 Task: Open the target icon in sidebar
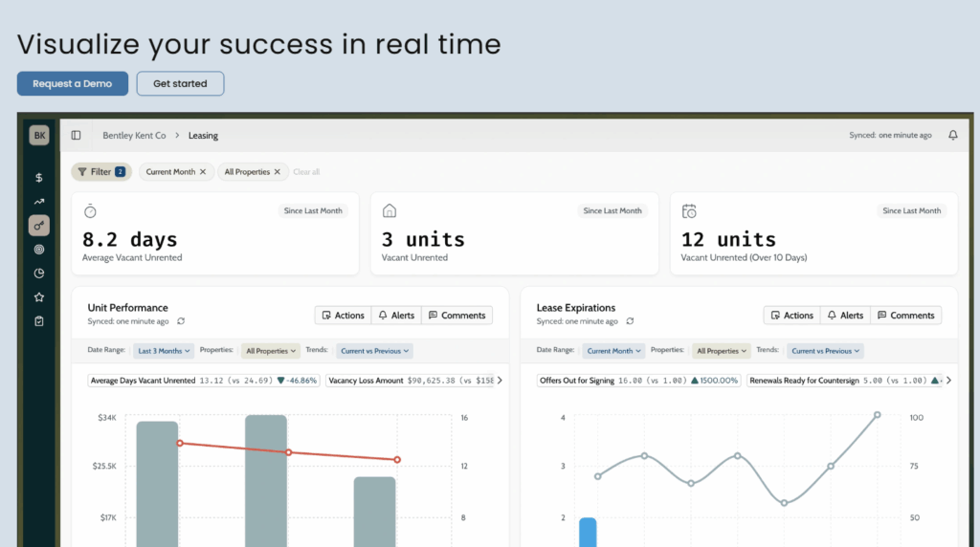pyautogui.click(x=39, y=250)
